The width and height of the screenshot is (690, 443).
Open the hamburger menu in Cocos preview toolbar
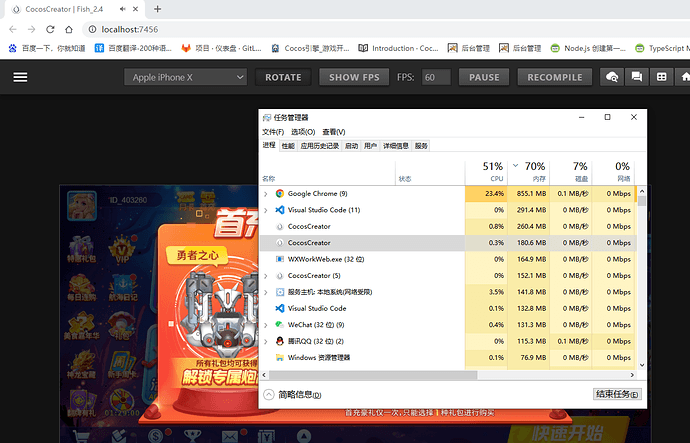(x=20, y=77)
